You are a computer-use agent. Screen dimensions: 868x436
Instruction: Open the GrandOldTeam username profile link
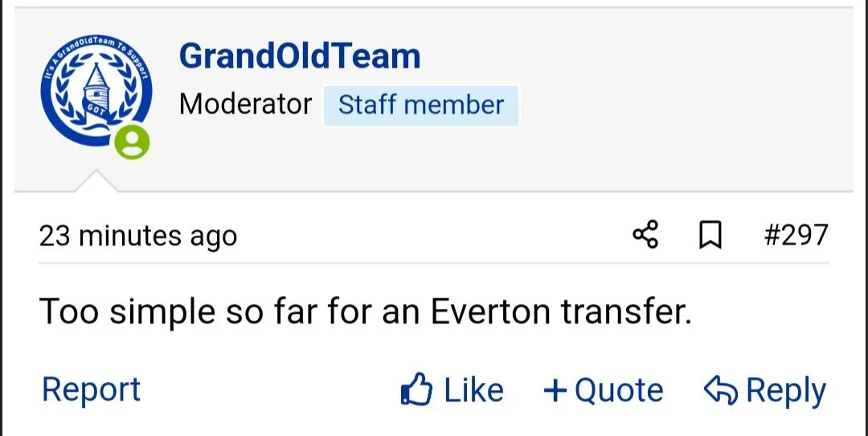coord(300,56)
